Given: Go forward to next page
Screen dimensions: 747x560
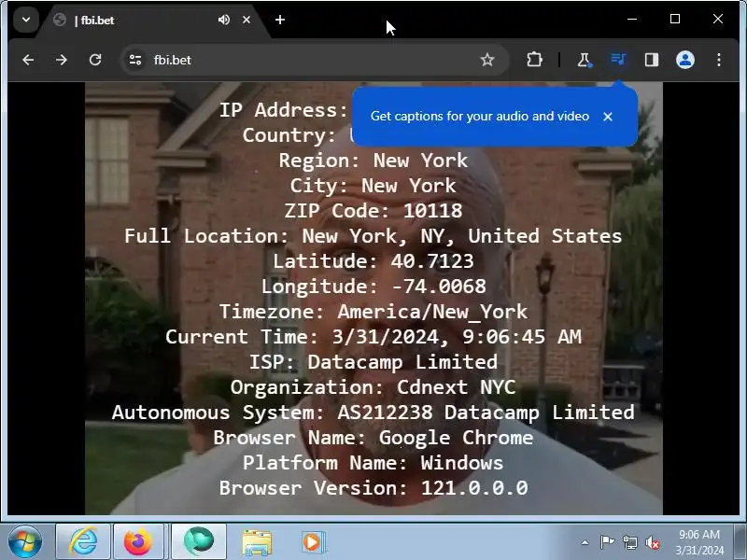Looking at the screenshot, I should pyautogui.click(x=62, y=60).
